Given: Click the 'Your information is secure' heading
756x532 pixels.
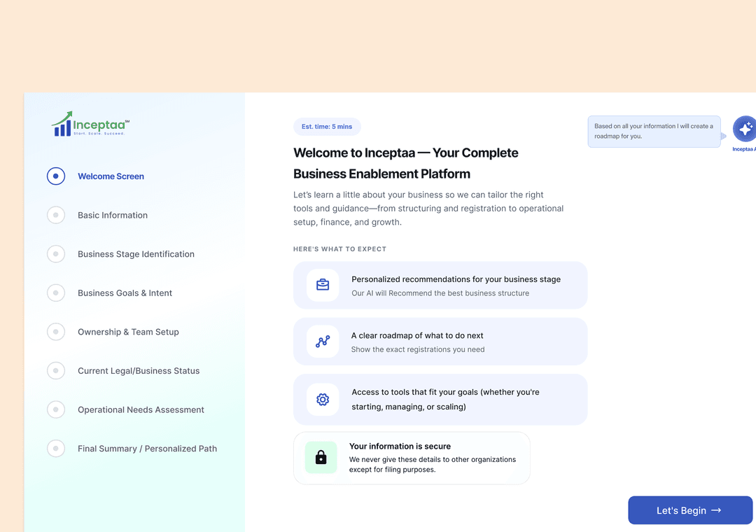Looking at the screenshot, I should (400, 446).
